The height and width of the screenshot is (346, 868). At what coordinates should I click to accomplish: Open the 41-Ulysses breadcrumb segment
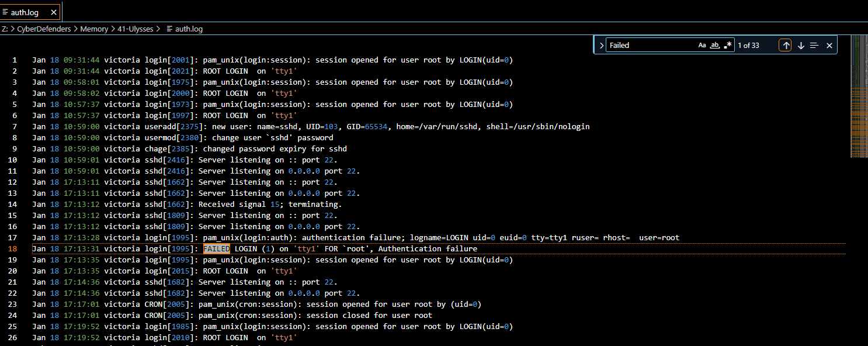point(137,29)
